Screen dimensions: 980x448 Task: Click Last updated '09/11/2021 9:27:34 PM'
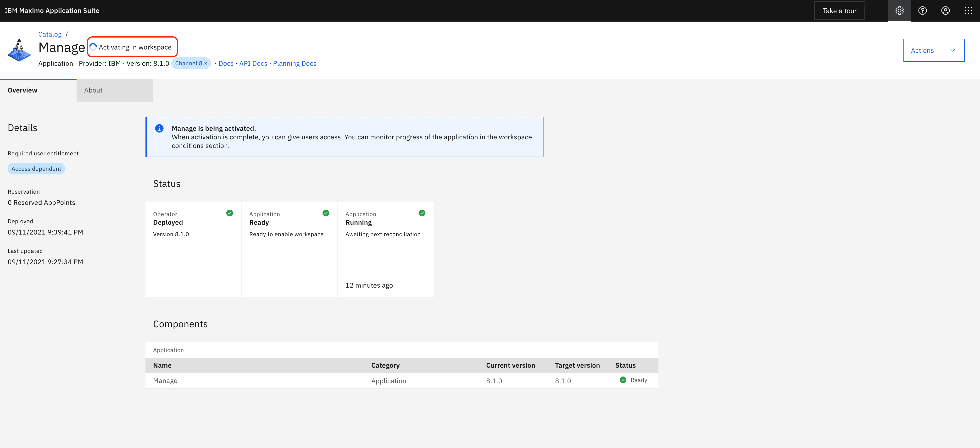45,262
